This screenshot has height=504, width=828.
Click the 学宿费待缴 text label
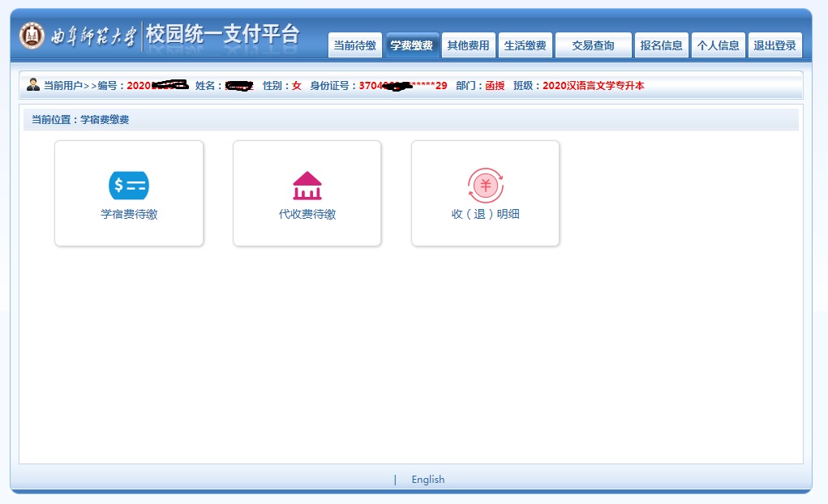pos(129,215)
